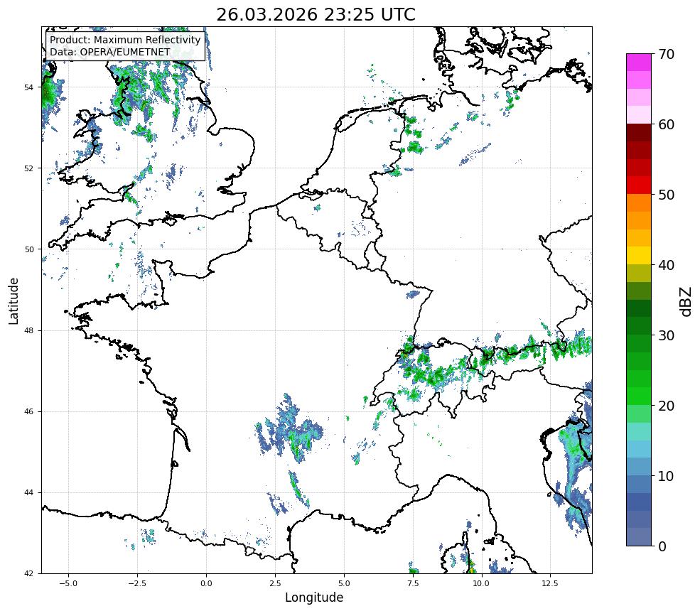The image size is (700, 611).
Task: Click longitude tick label 7.5
Action: [x=413, y=583]
